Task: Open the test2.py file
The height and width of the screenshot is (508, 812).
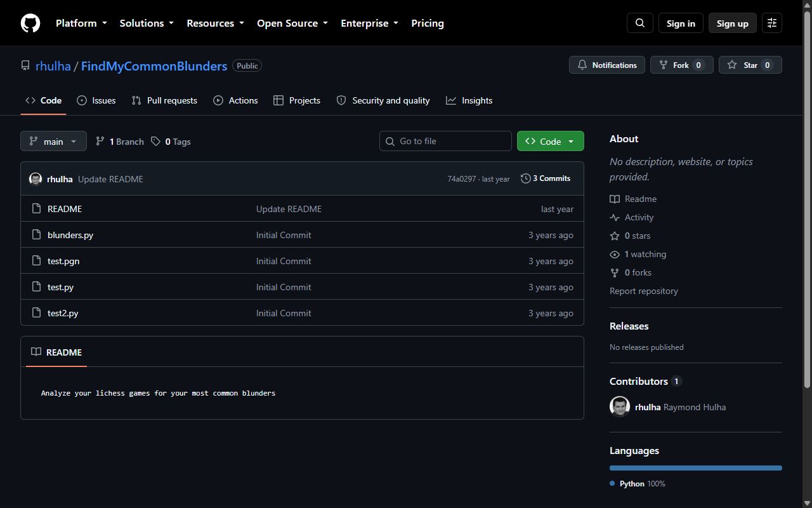Action: click(63, 313)
